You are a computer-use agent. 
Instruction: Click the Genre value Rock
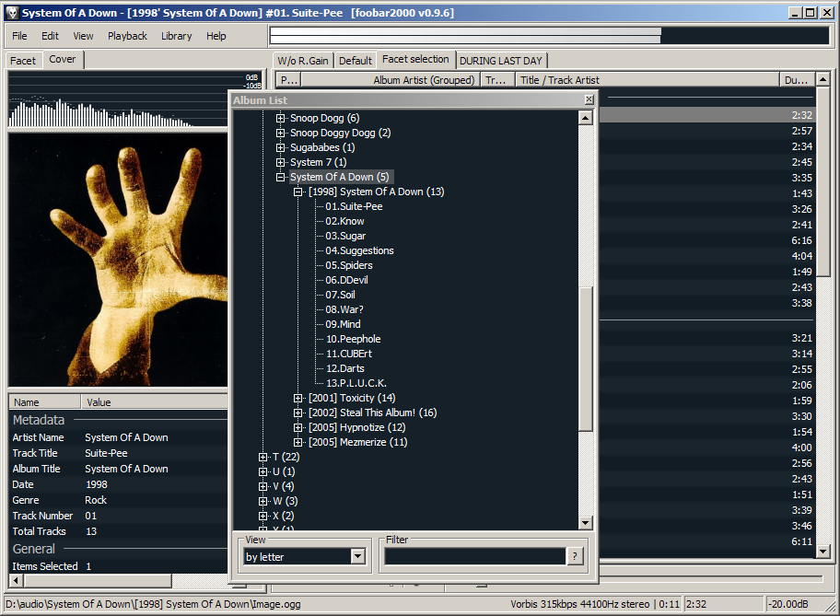pyautogui.click(x=96, y=500)
